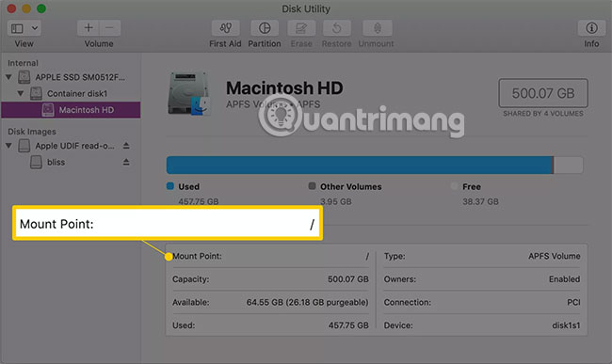Screen dimensions: 612x364
Task: Click the 3.95 GB other volumes value
Action: 336,202
